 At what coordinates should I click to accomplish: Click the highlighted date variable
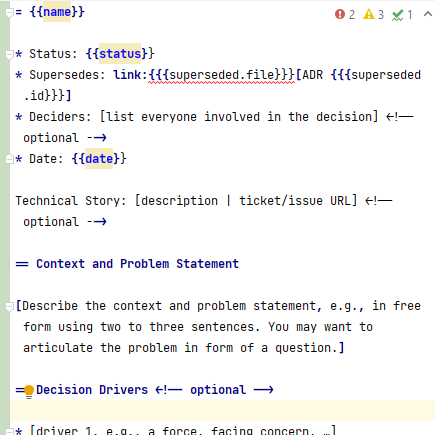[99, 159]
